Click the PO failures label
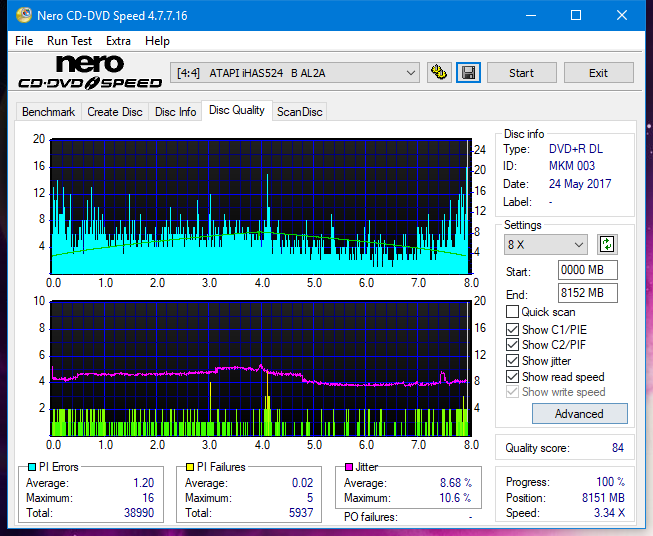The image size is (653, 536). [x=371, y=517]
